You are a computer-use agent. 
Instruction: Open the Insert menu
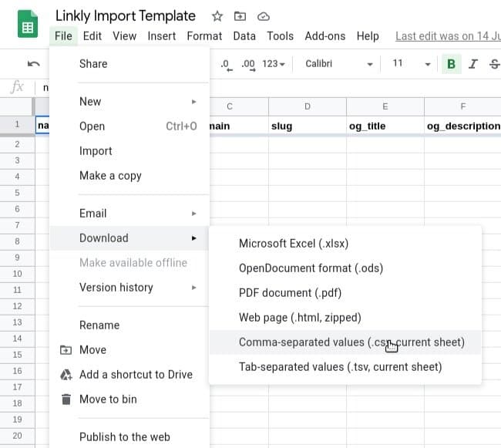click(162, 35)
